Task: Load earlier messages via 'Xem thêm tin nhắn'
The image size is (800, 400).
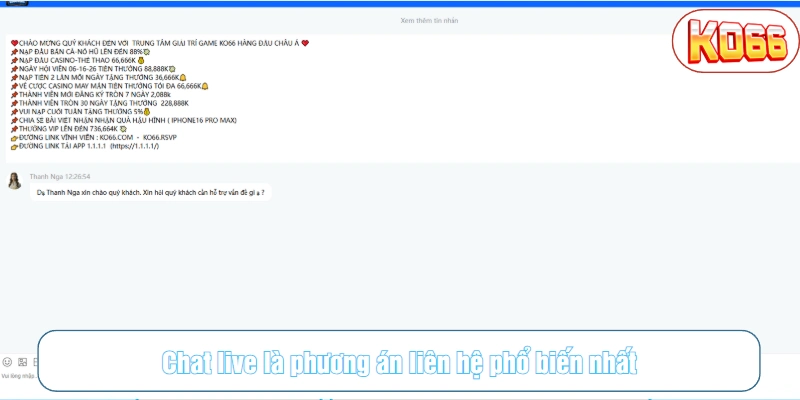Action: point(429,20)
